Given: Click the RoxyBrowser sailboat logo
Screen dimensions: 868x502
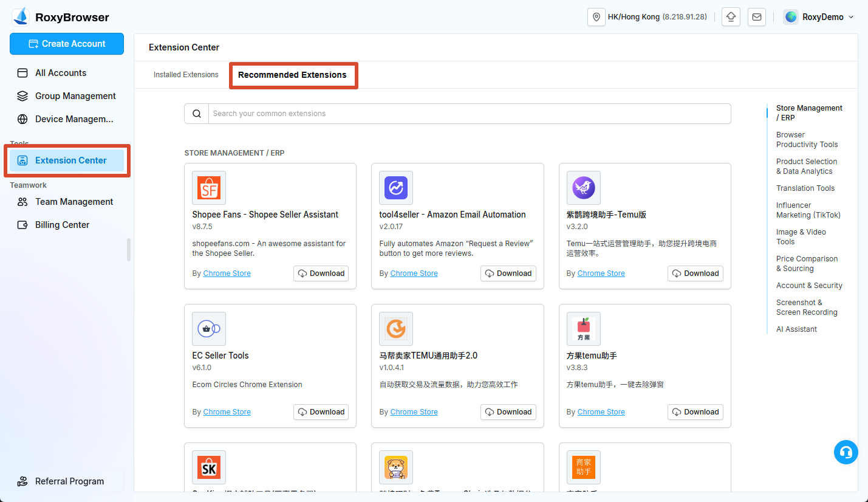Looking at the screenshot, I should pyautogui.click(x=21, y=17).
